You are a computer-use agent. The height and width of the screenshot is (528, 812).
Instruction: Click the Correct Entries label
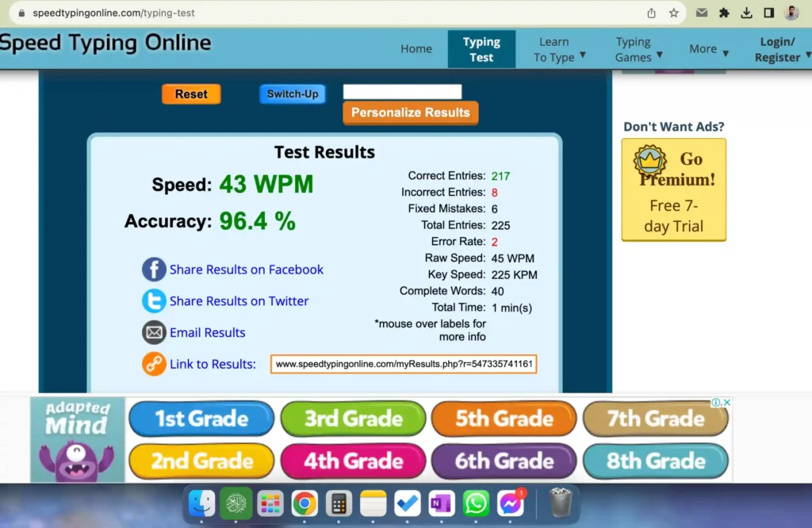[447, 176]
